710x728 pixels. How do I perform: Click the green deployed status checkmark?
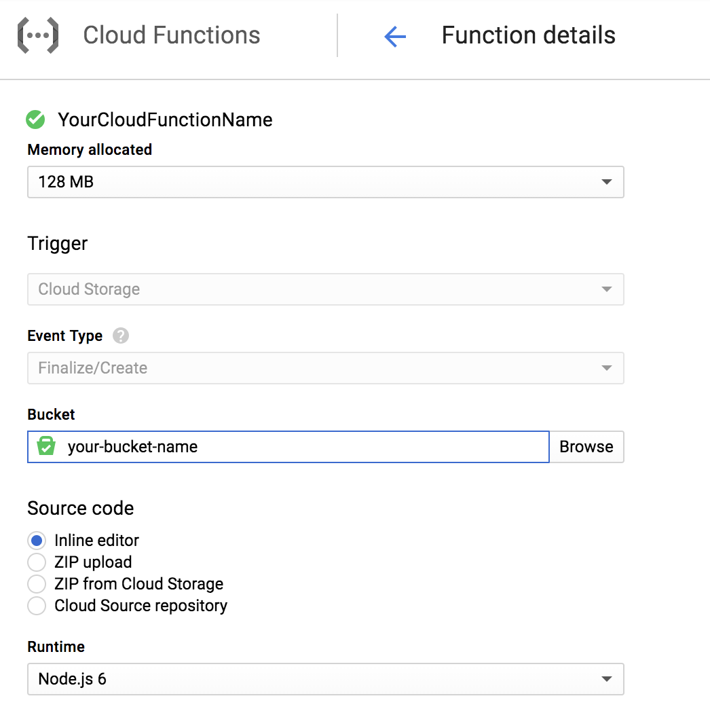[x=35, y=120]
